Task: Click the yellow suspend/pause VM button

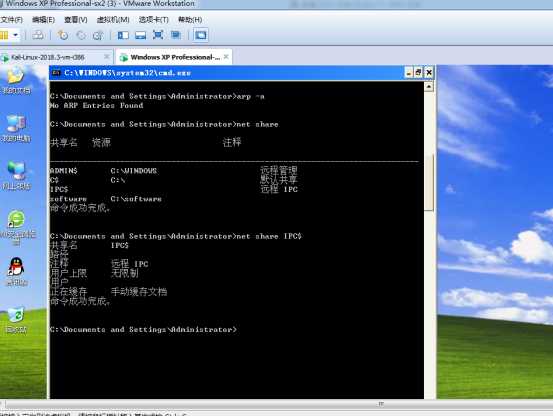Action: [x=4, y=35]
